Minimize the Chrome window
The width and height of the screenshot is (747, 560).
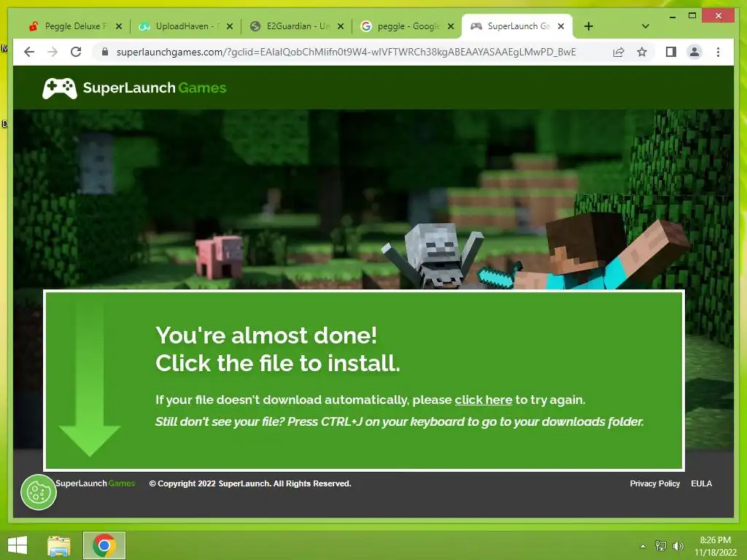pyautogui.click(x=672, y=16)
